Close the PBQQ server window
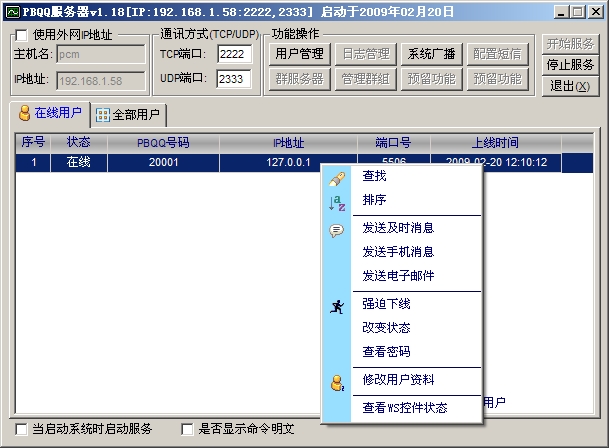Image resolution: width=609 pixels, height=448 pixels. pyautogui.click(x=596, y=12)
